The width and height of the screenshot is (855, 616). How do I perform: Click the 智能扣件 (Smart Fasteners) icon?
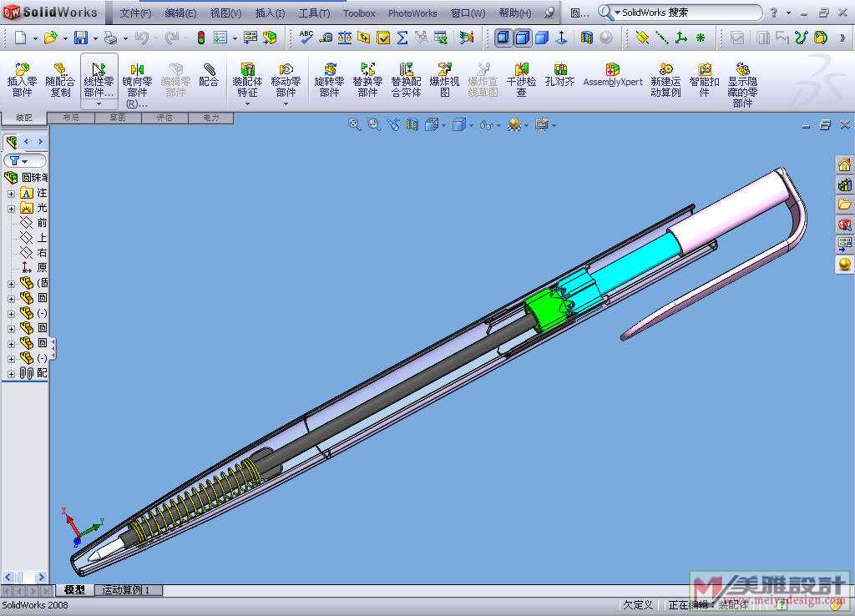(x=705, y=80)
